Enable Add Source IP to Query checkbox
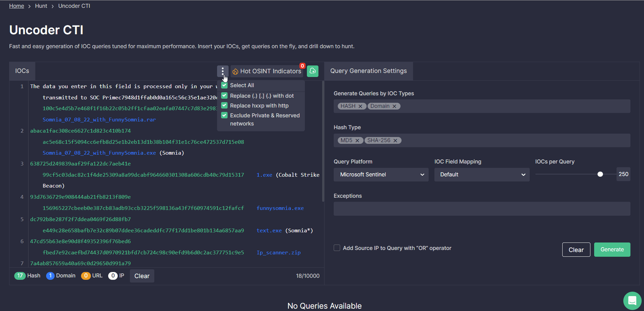The image size is (644, 311). (x=337, y=248)
